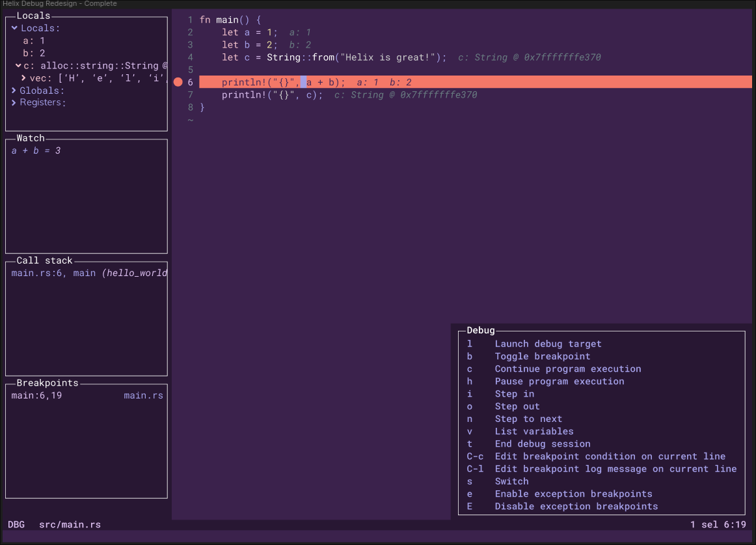Click the println c statement on line 7

273,94
